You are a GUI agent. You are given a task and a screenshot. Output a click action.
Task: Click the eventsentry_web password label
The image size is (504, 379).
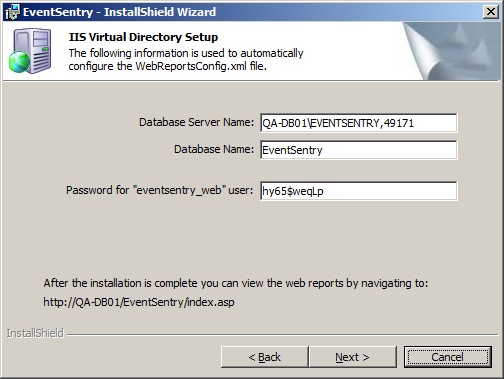point(159,190)
